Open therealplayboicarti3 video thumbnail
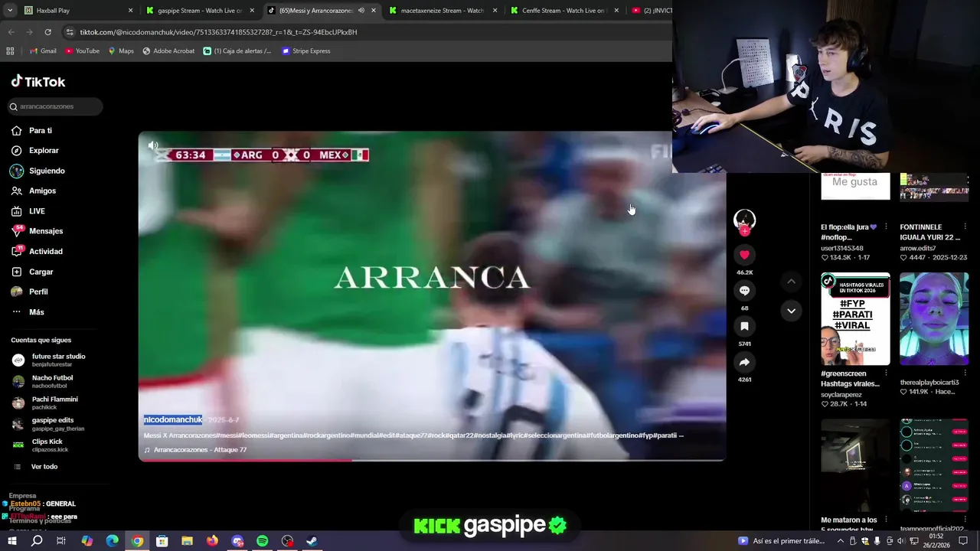 (934, 318)
